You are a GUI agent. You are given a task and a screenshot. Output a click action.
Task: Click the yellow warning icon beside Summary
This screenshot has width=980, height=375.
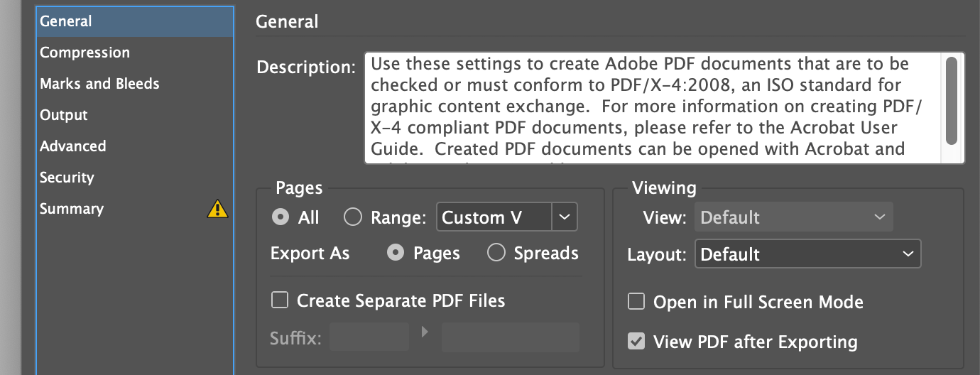(x=217, y=209)
